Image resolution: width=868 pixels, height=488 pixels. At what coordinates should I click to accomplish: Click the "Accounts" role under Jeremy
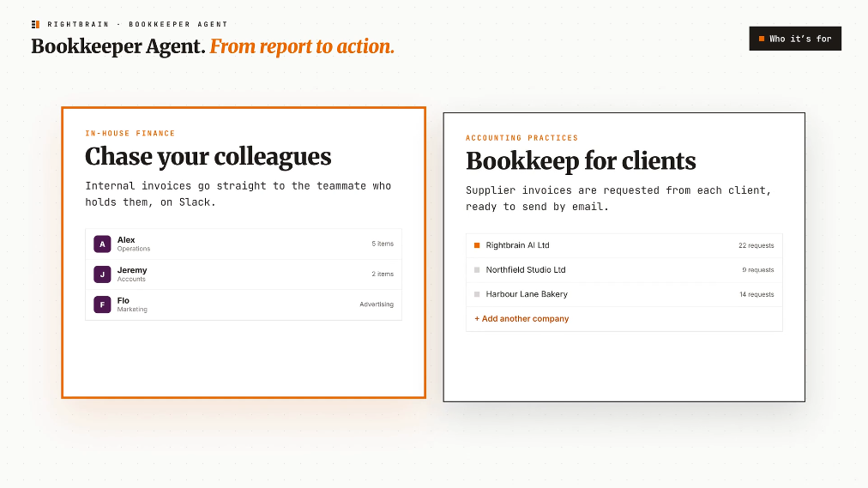point(131,280)
